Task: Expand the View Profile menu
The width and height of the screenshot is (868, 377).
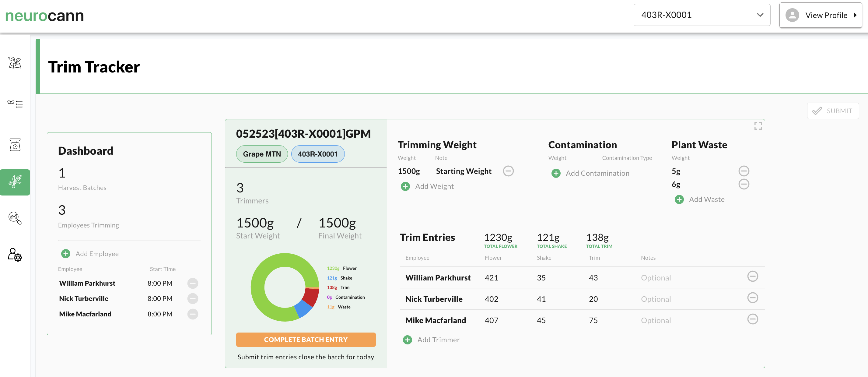Action: (821, 15)
